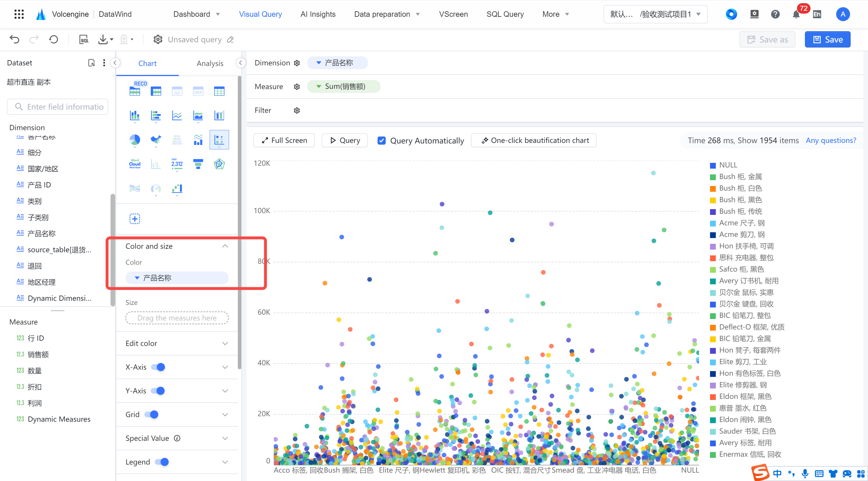This screenshot has height=481, width=868.
Task: Click the Save as button
Action: (767, 39)
